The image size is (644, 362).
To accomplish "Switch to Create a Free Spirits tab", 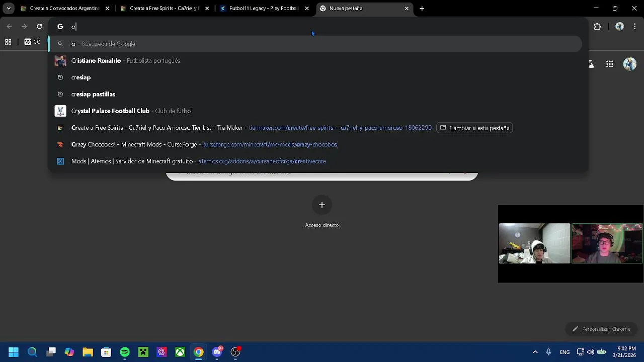I will (x=165, y=8).
